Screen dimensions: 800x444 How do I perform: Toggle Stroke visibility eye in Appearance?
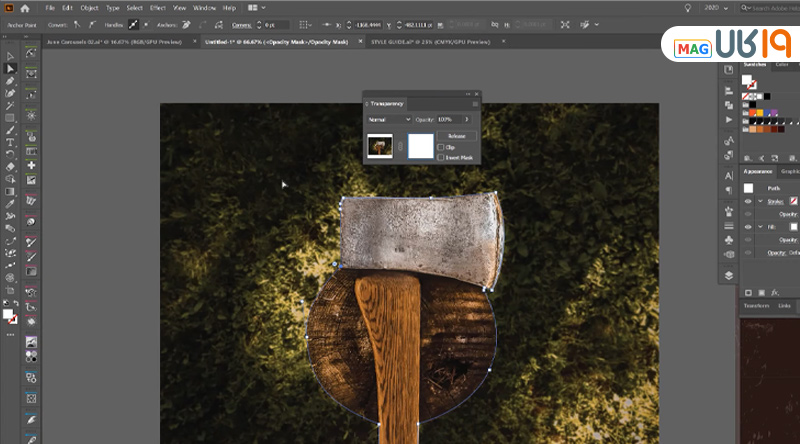[x=748, y=201]
